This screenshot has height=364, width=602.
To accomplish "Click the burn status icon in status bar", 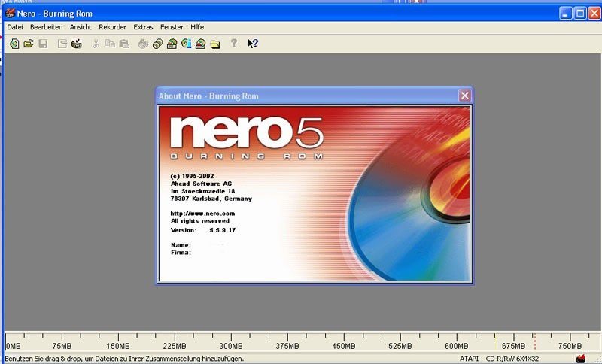I will click(x=580, y=359).
